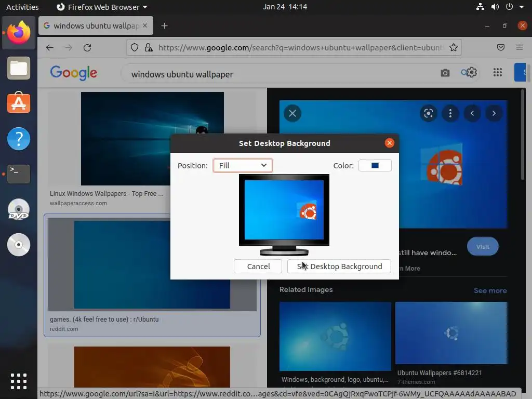Show site security lock information
The image size is (532, 399).
click(149, 47)
